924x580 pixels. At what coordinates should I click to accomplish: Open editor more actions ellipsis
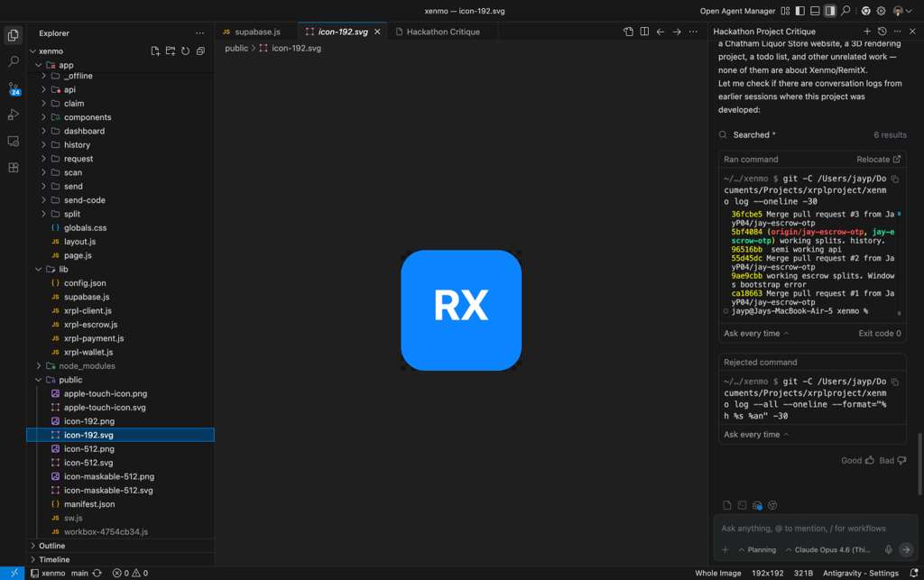point(693,32)
